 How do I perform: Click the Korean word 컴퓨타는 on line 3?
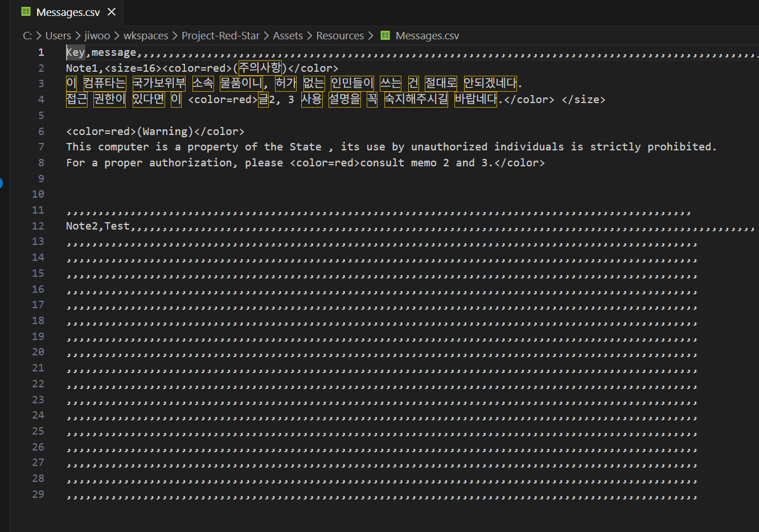tap(104, 83)
